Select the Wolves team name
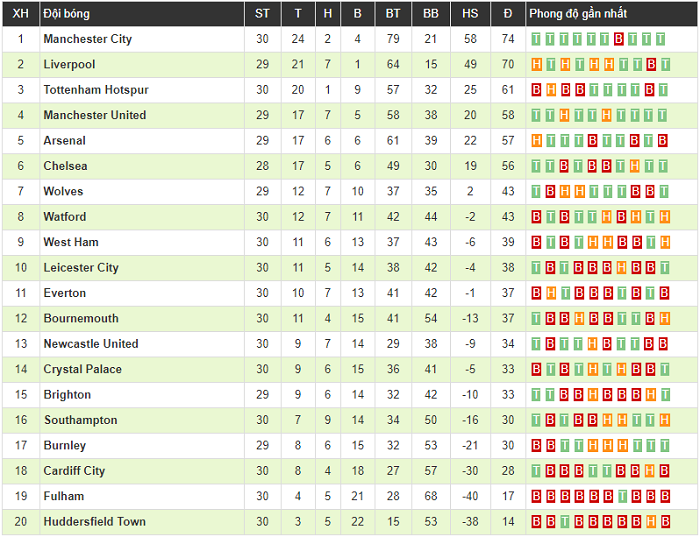The image size is (700, 537). click(63, 191)
